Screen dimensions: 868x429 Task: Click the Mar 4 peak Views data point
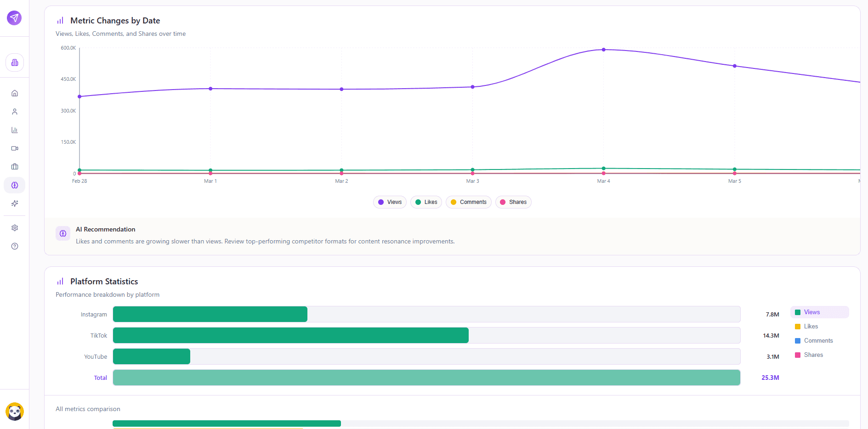point(603,50)
